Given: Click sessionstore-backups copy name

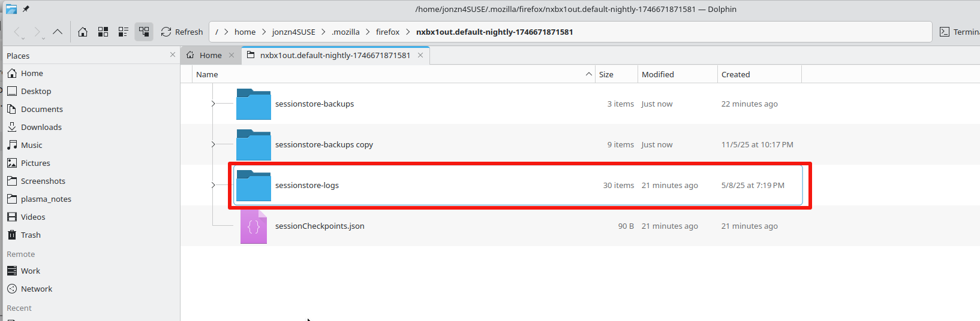Looking at the screenshot, I should pyautogui.click(x=324, y=144).
